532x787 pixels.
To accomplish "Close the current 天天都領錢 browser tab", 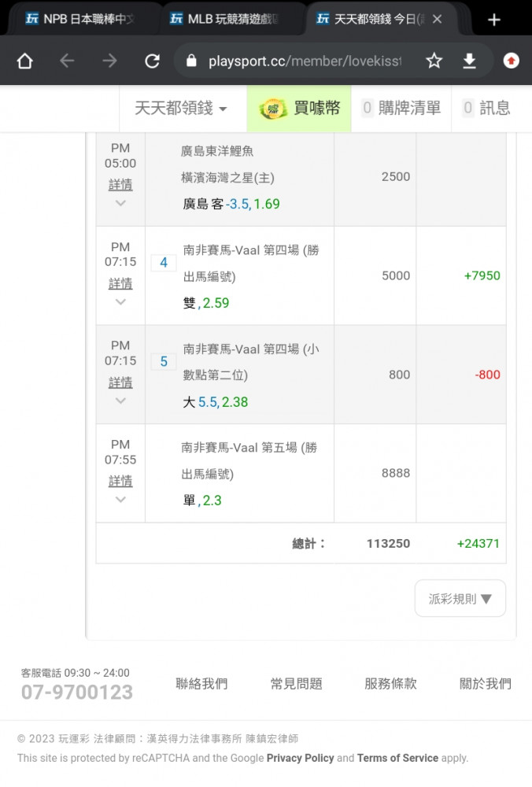I will 437,19.
